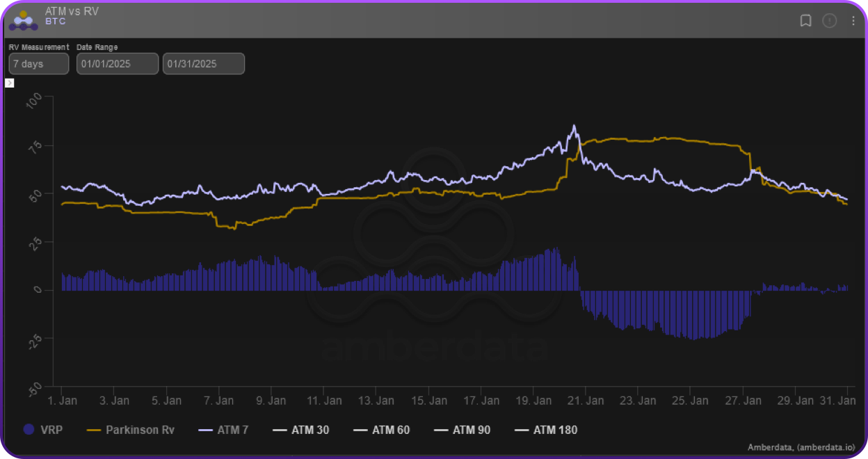The width and height of the screenshot is (868, 459).
Task: Open the RV Measurement 7 days dropdown
Action: (x=38, y=64)
